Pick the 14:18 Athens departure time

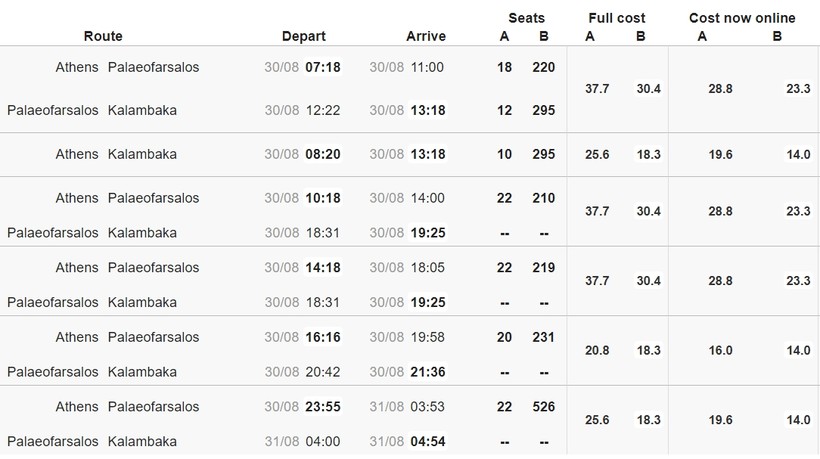pyautogui.click(x=323, y=268)
